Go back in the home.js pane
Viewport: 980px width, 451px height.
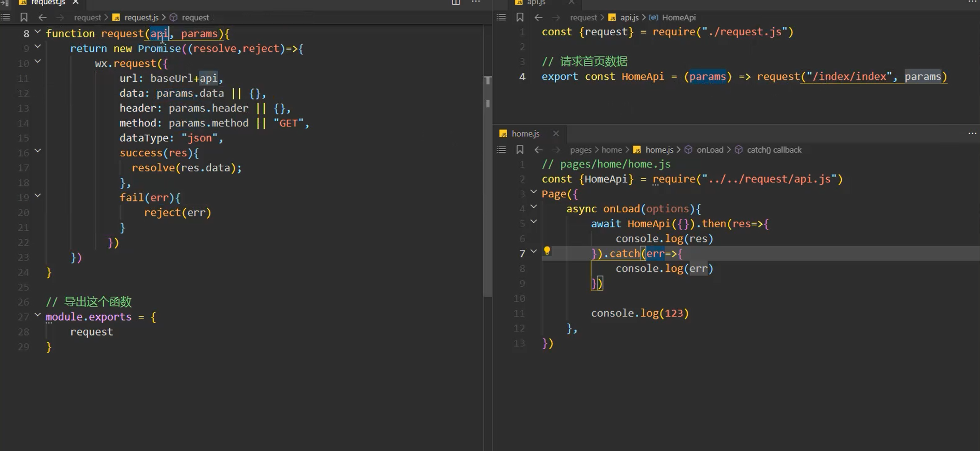pyautogui.click(x=539, y=150)
